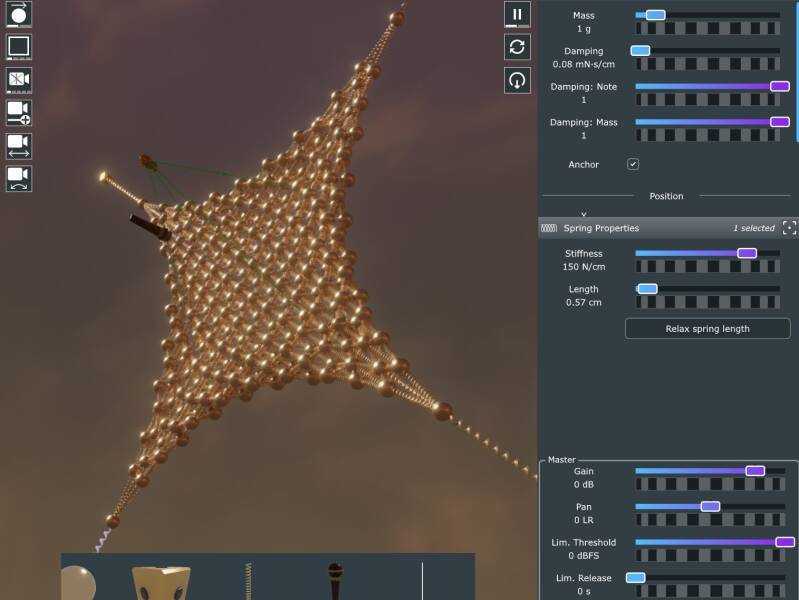
Task: Click the Master Gain slider handle
Action: pyautogui.click(x=755, y=471)
